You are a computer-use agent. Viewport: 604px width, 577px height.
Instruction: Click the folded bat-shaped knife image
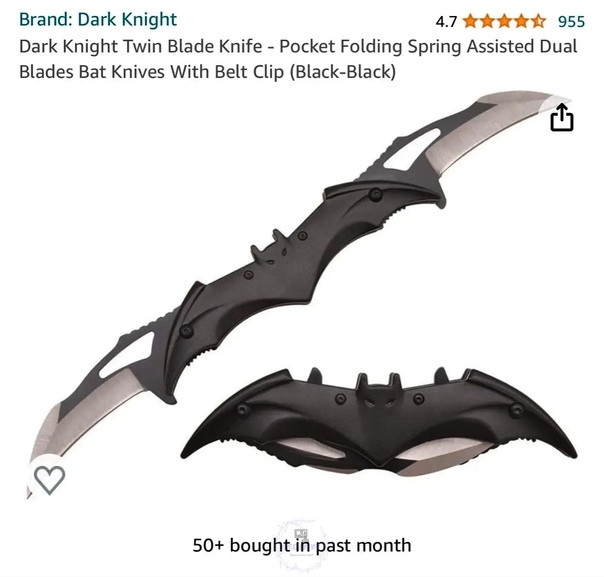tap(379, 422)
